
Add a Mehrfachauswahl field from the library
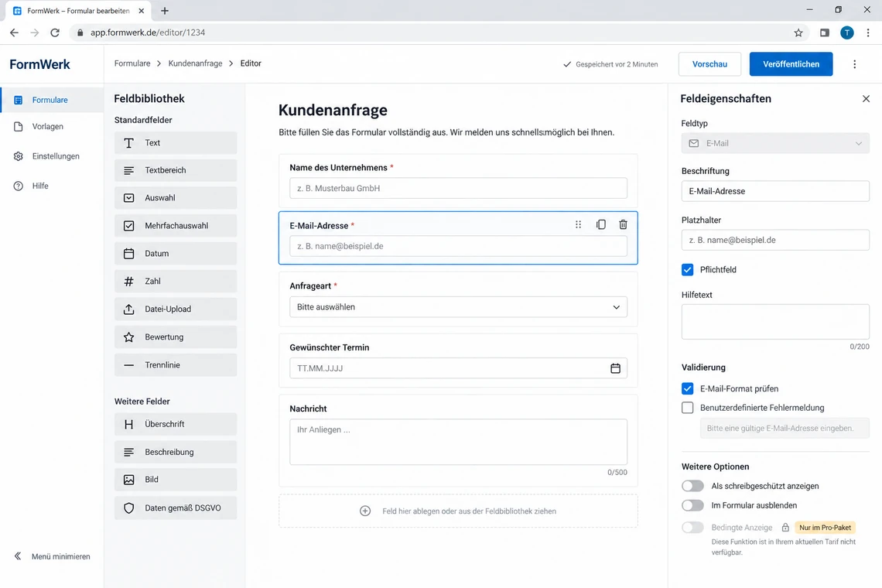coord(176,226)
